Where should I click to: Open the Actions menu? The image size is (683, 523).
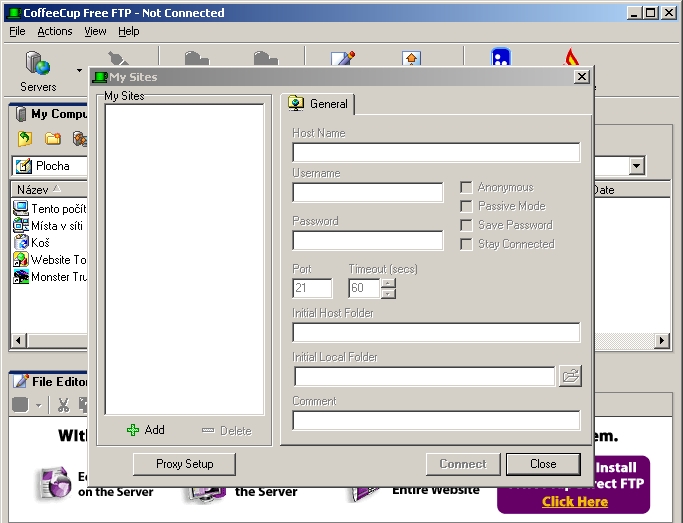point(55,31)
